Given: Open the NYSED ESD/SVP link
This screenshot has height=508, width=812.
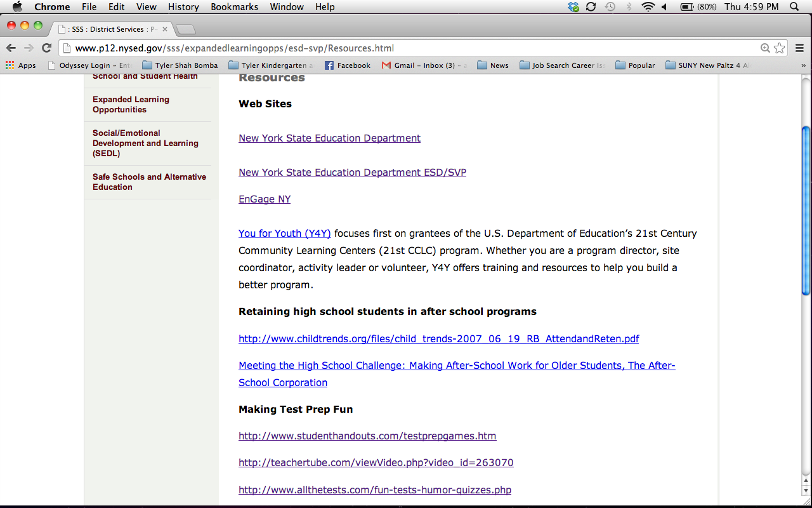Looking at the screenshot, I should pyautogui.click(x=352, y=172).
